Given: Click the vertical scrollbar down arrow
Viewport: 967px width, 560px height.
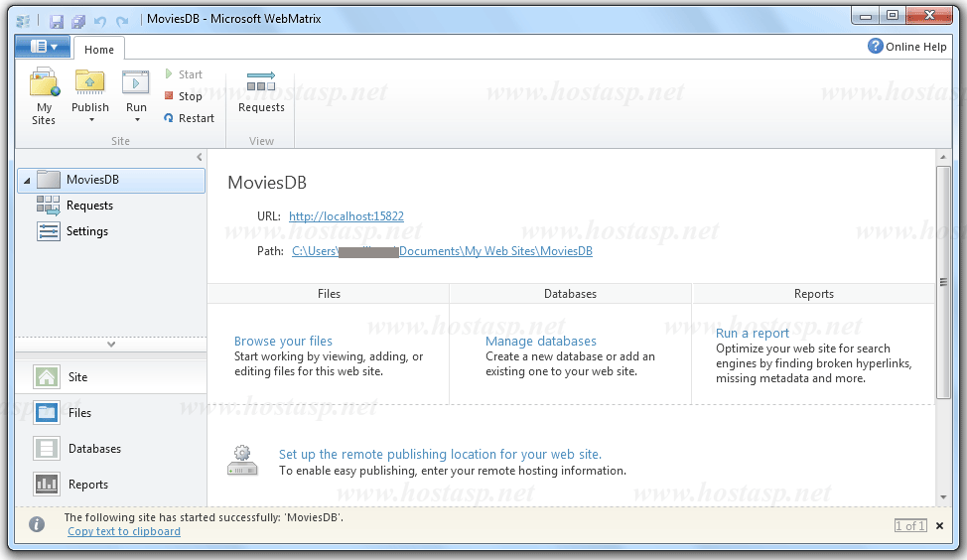Looking at the screenshot, I should 943,497.
